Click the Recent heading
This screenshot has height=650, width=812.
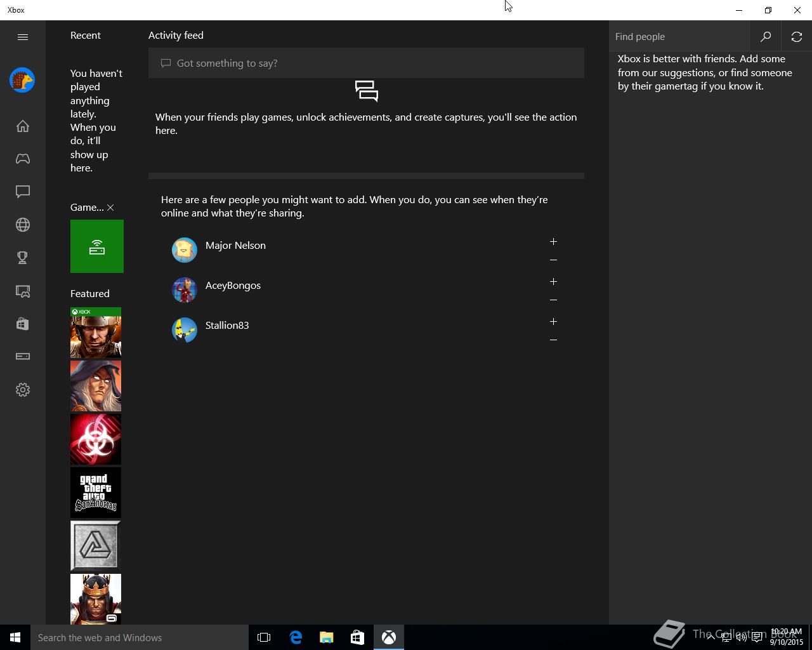(86, 36)
